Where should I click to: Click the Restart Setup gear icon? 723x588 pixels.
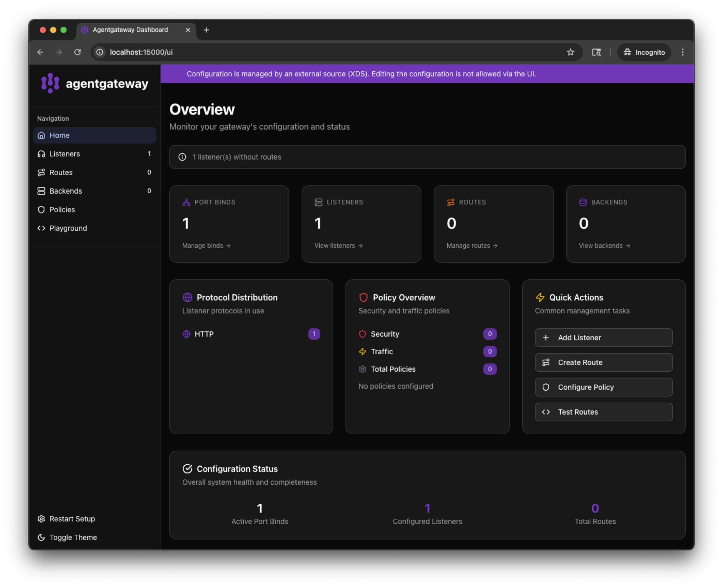point(41,519)
